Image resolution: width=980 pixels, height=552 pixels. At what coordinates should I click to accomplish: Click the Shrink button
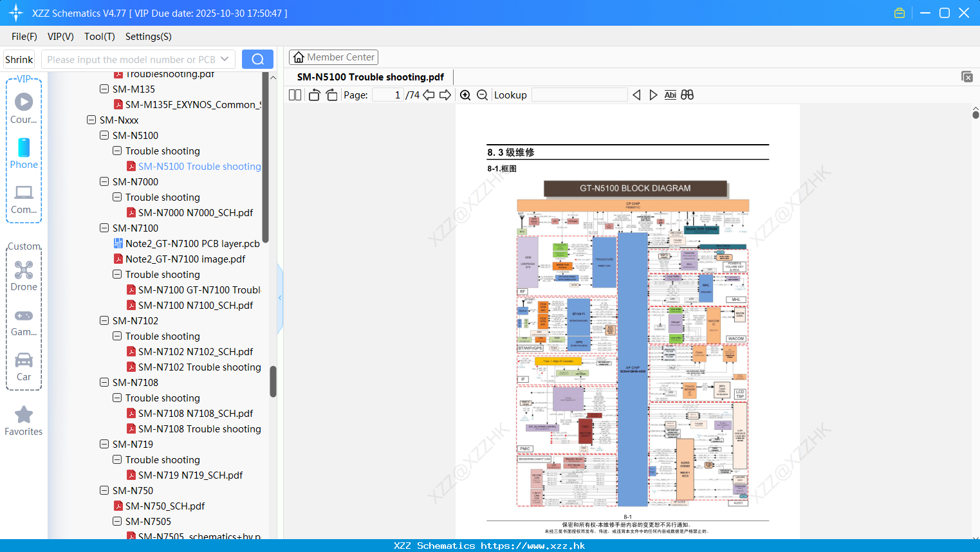[x=19, y=59]
